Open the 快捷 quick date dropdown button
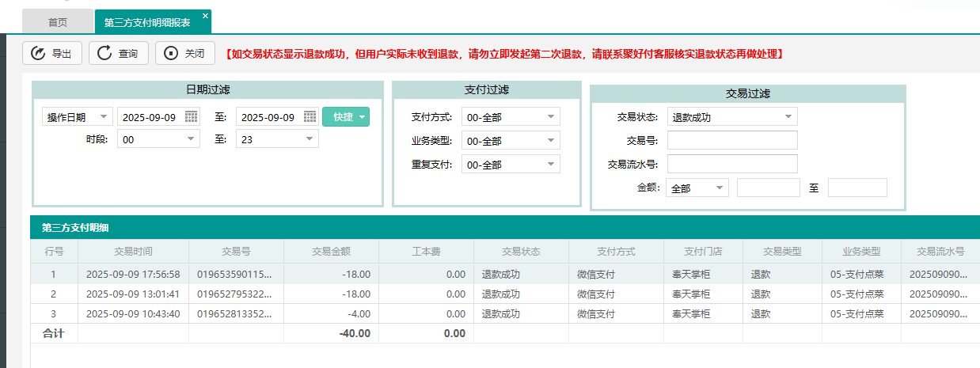Viewport: 980px width, 368px height. coord(346,117)
